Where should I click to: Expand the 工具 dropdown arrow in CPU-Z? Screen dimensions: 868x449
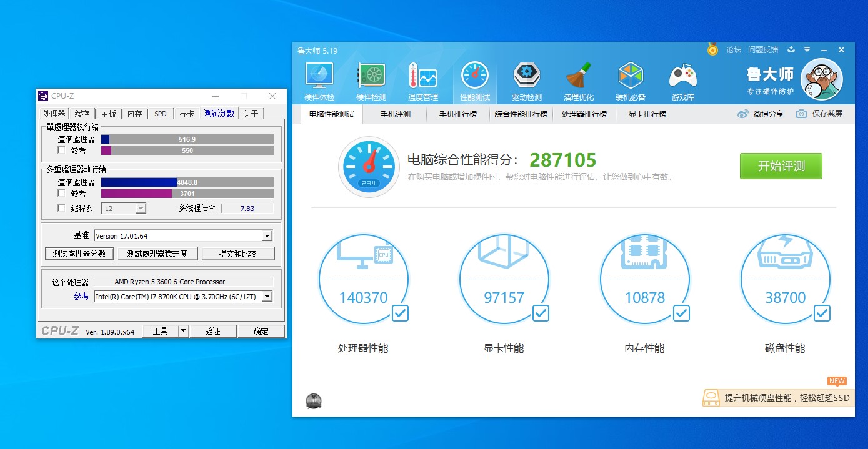pos(183,331)
